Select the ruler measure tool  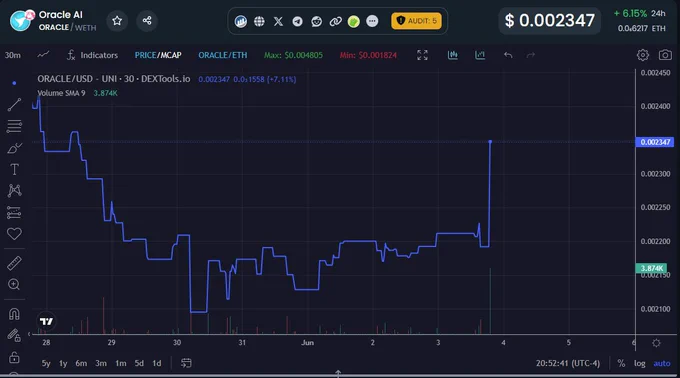click(x=14, y=263)
